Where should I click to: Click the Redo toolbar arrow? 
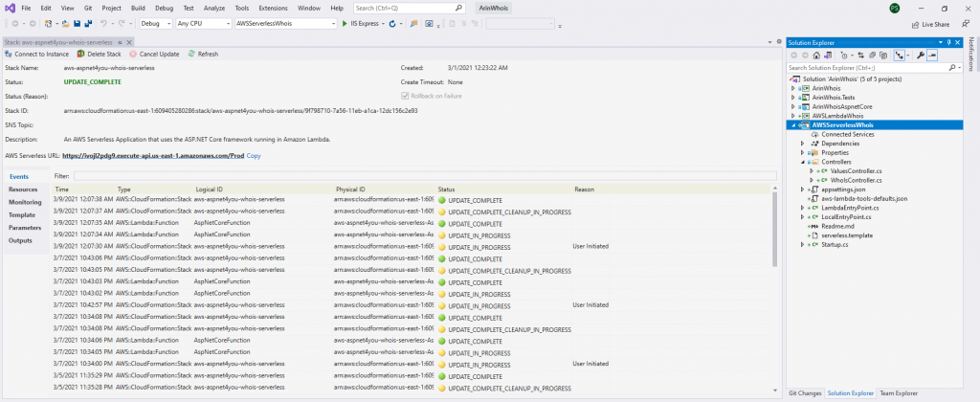coord(122,24)
